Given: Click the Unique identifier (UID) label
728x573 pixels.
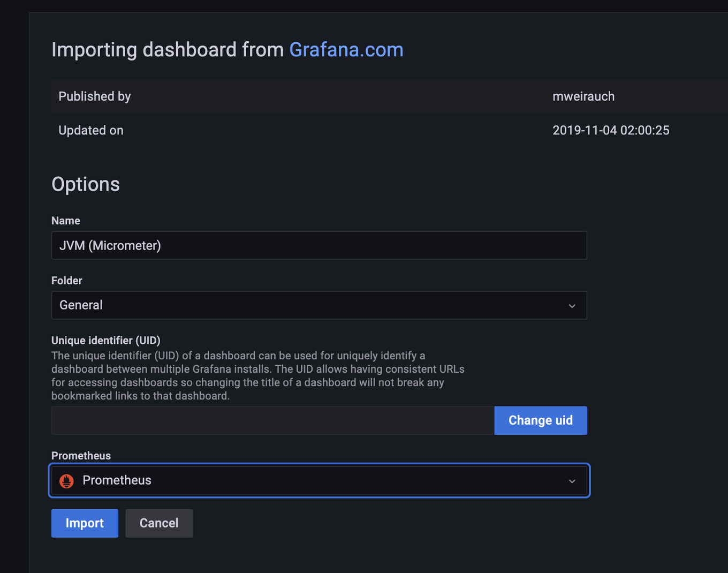Looking at the screenshot, I should (x=105, y=341).
